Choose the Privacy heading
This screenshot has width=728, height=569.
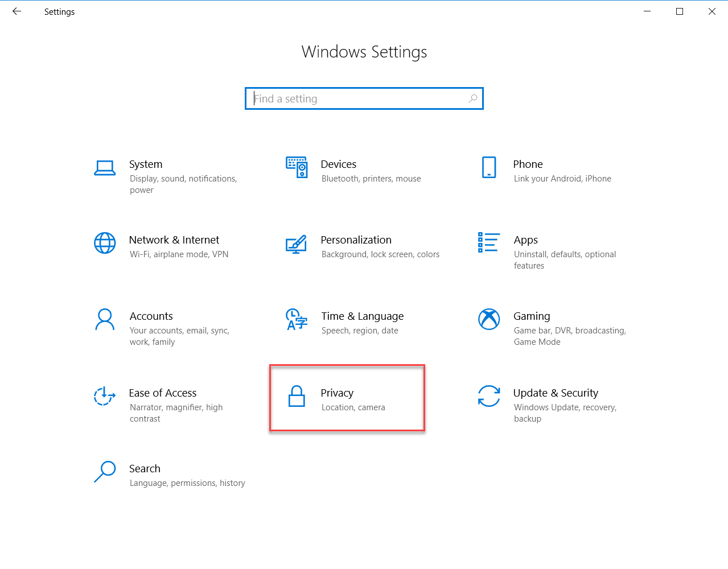tap(337, 393)
